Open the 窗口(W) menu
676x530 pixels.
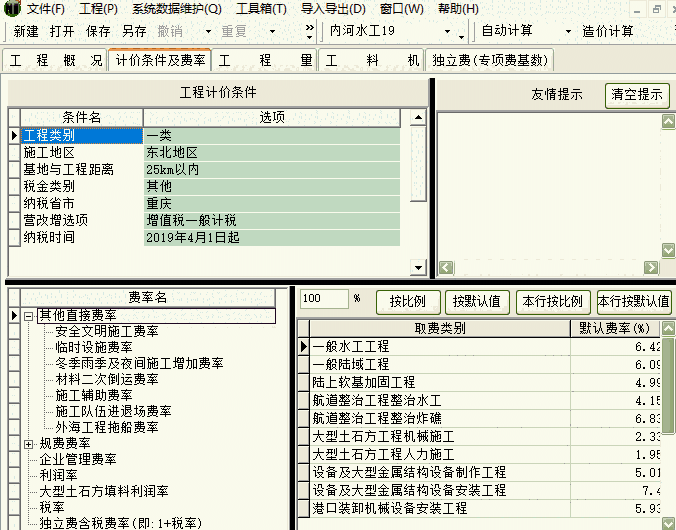pos(402,9)
